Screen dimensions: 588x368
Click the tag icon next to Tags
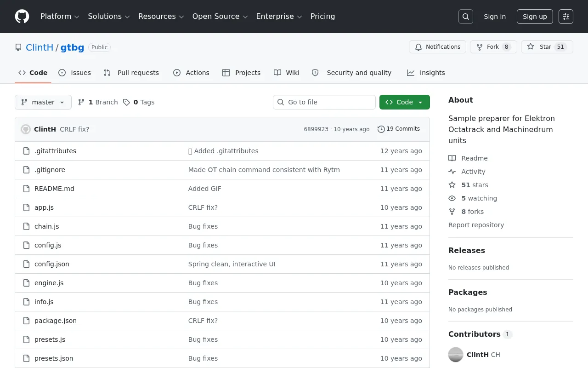tap(127, 102)
